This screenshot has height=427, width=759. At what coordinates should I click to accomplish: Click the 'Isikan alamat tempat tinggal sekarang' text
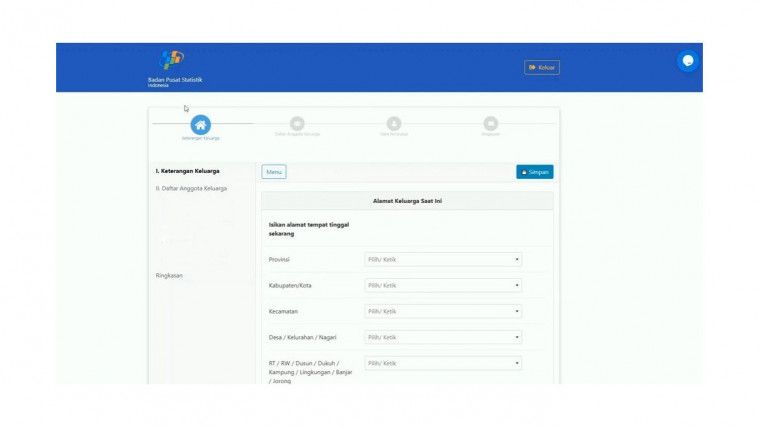click(x=309, y=229)
